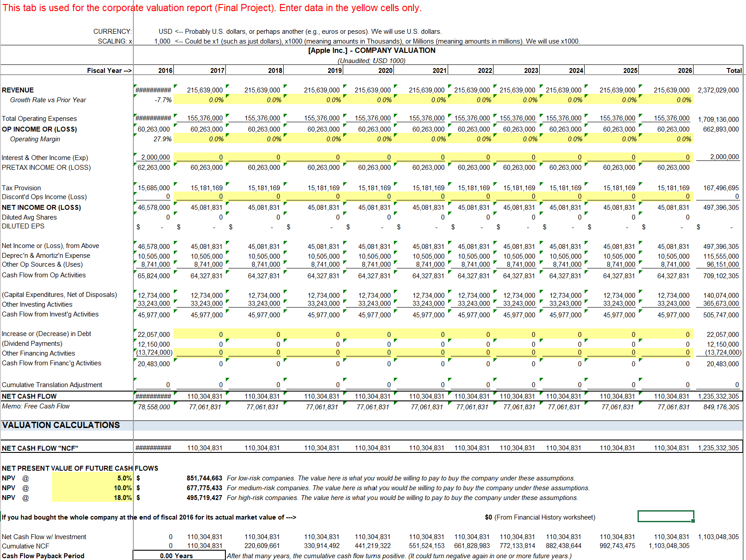Select 2016 Capital Expenditures 12,734,000 cell
This screenshot has height=560, width=746.
(153, 296)
